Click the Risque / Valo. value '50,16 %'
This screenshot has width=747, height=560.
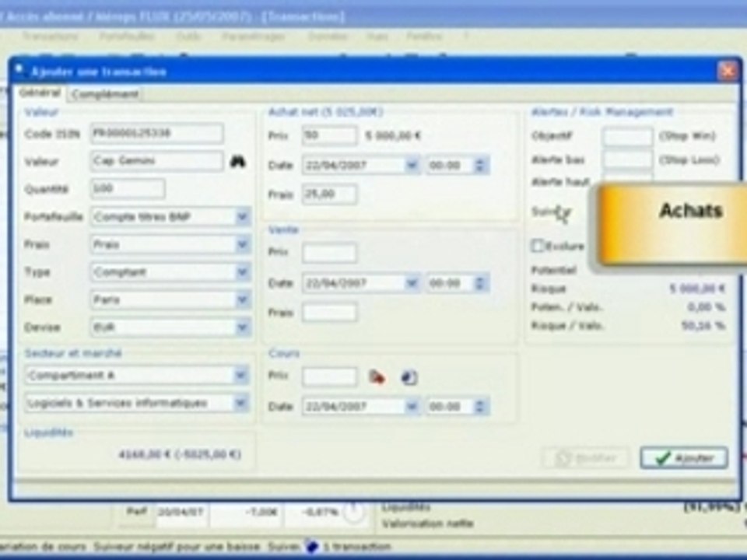point(703,326)
